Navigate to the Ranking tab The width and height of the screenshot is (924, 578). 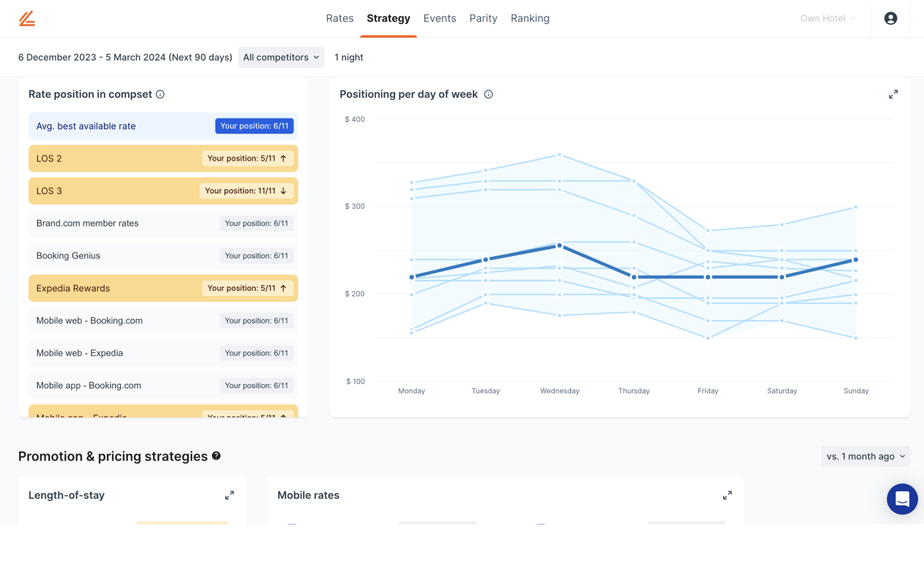tap(530, 19)
